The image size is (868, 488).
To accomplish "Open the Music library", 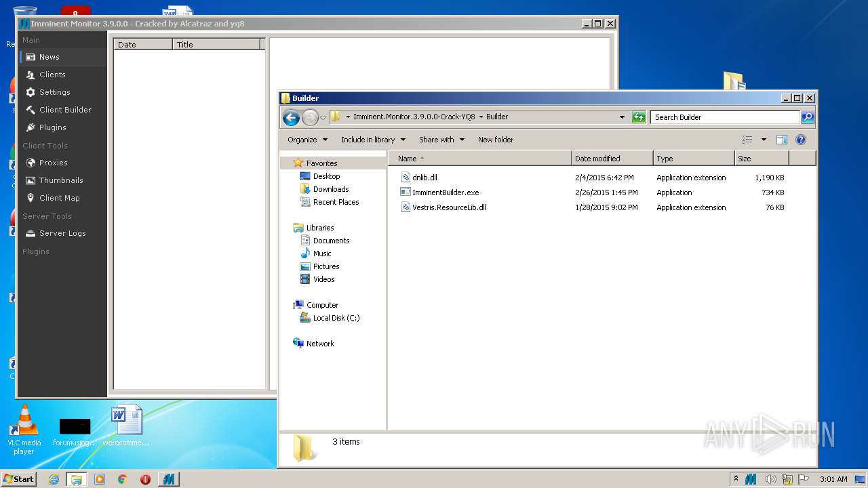I will [322, 253].
